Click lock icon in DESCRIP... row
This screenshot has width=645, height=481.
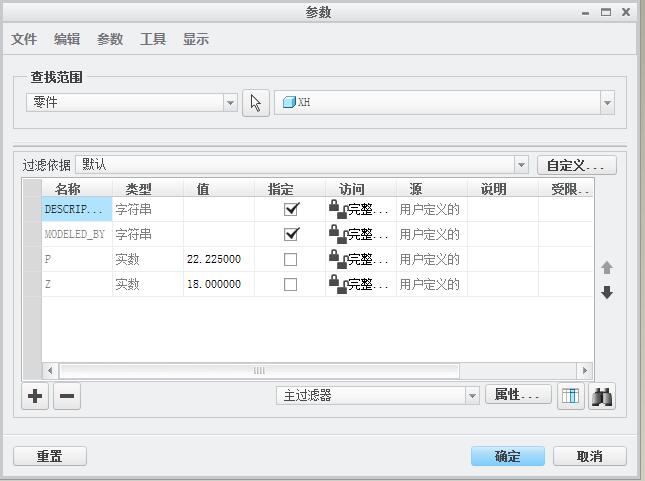[338, 209]
